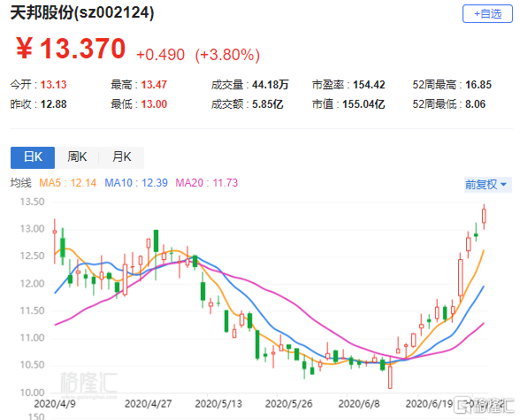The image size is (520, 420).
Task: Click the MA20 : 11.73 legend label
Action: (x=207, y=183)
